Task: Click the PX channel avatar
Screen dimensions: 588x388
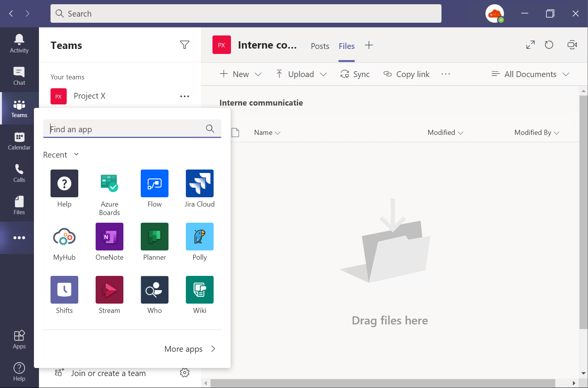Action: (222, 45)
